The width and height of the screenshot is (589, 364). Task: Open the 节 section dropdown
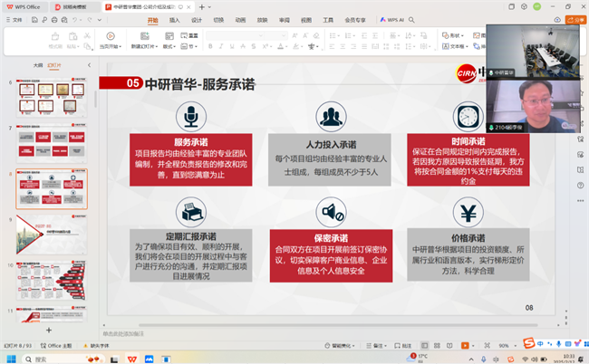point(189,46)
